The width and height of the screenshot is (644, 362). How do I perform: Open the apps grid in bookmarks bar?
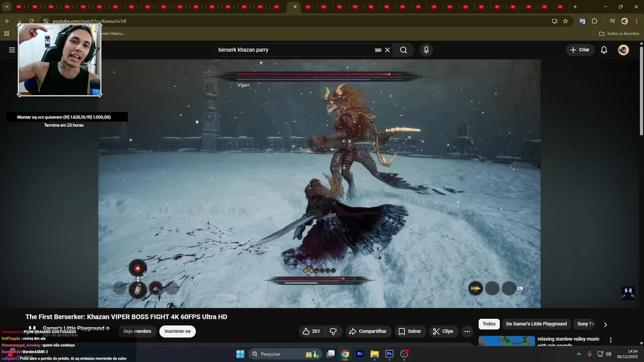(7, 34)
